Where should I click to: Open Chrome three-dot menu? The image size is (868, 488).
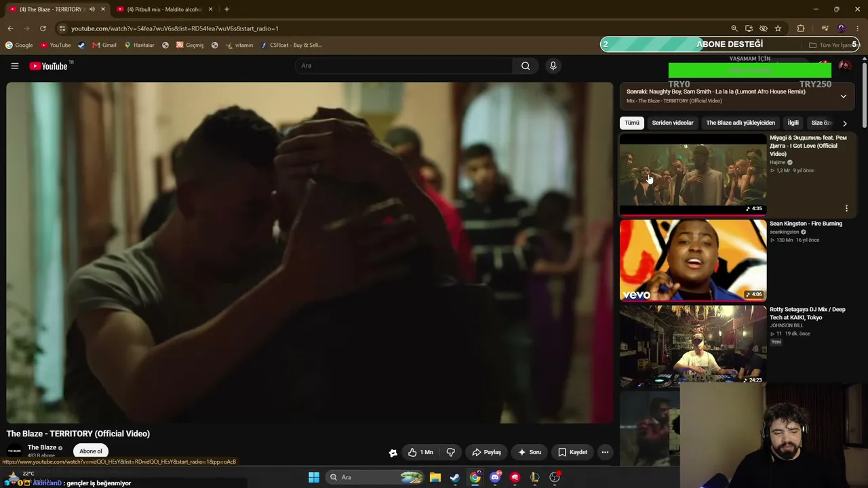[858, 28]
